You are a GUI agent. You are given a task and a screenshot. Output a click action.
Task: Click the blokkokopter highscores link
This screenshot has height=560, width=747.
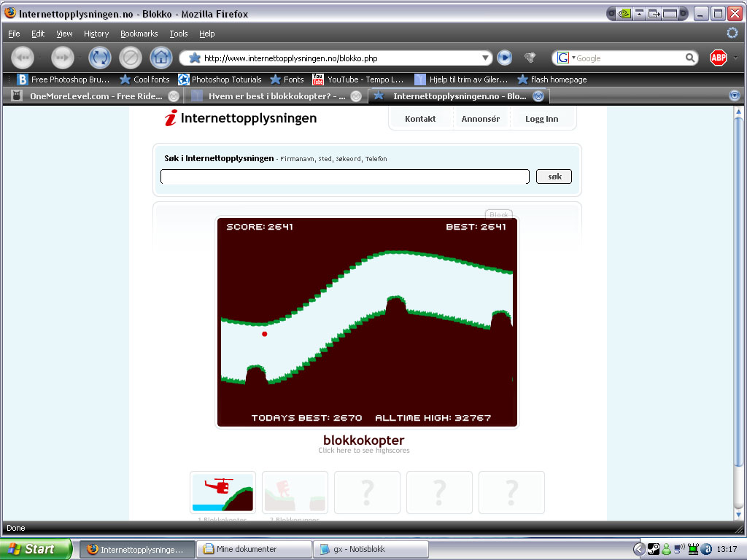(x=364, y=451)
